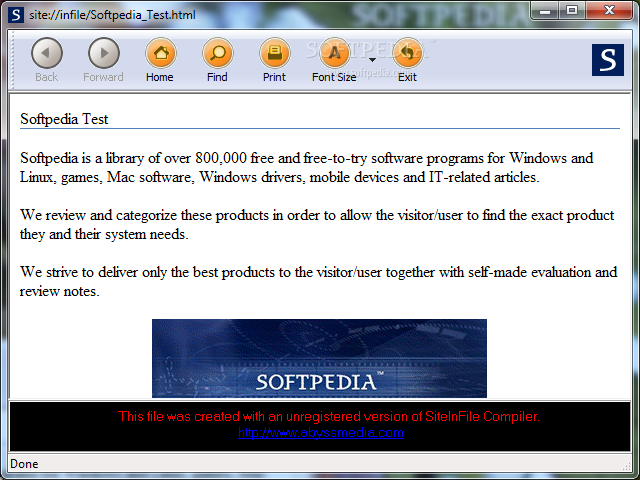Open the abyssmedia.com hyperlink

click(x=321, y=433)
